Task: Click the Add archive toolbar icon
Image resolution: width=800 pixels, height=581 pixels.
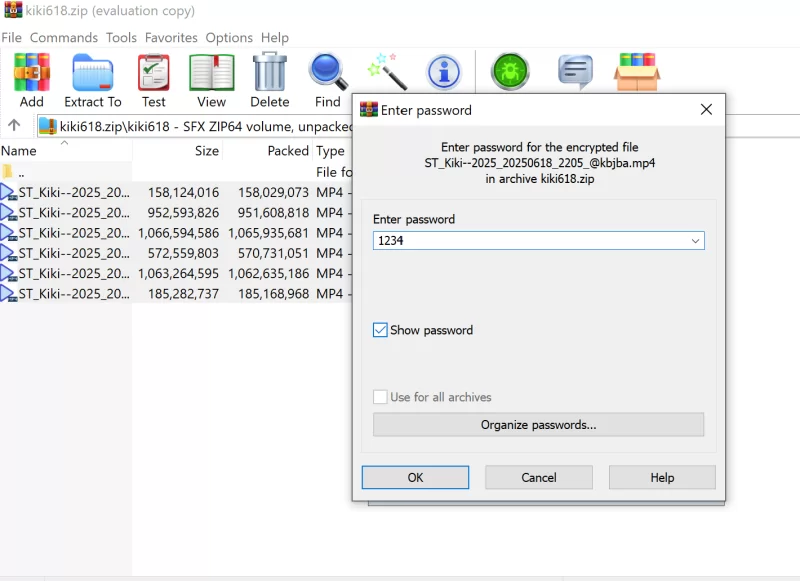Action: point(32,72)
